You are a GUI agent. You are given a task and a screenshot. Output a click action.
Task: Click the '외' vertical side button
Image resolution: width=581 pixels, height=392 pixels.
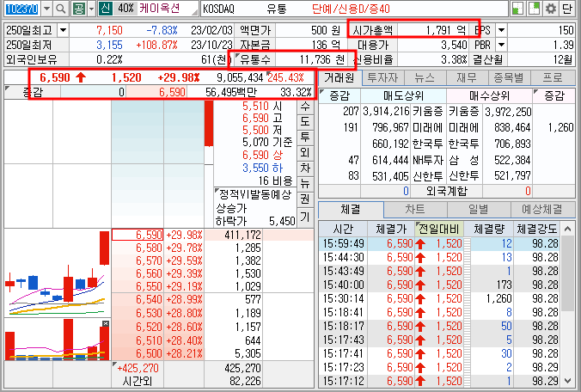coord(305,152)
